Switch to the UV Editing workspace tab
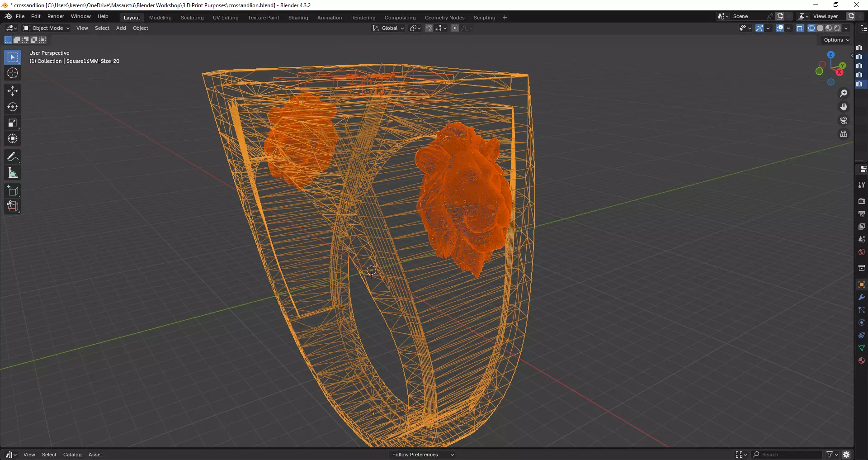The height and width of the screenshot is (460, 868). point(226,18)
